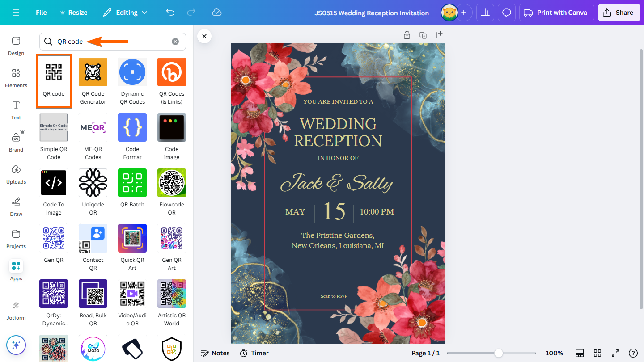Expand the Editing mode dropdown
Viewport: 644px width, 362px height.
125,13
